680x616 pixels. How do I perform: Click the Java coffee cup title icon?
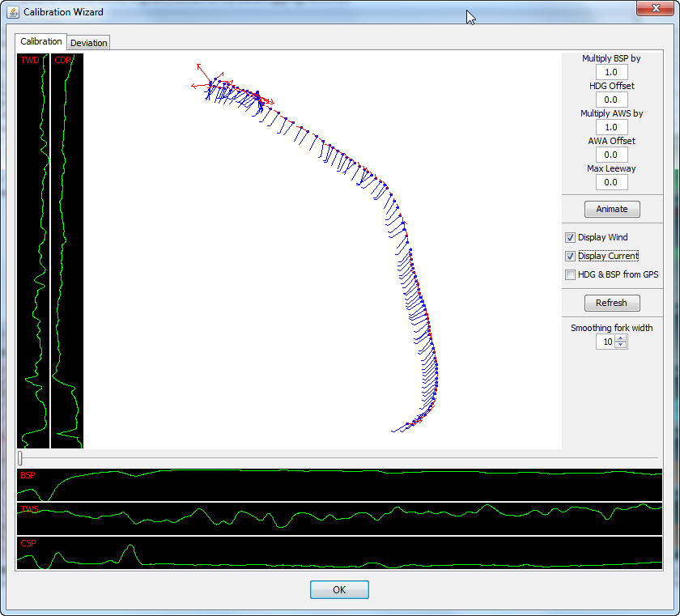pyautogui.click(x=11, y=11)
